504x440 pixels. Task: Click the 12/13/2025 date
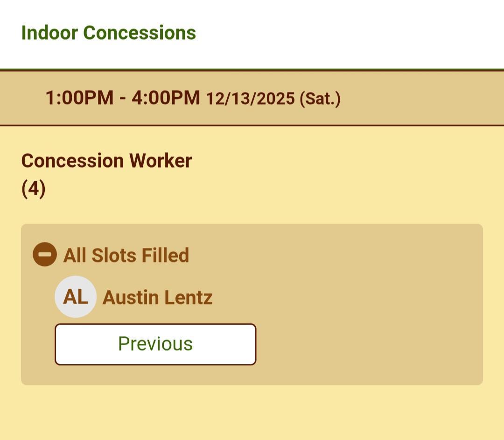point(250,99)
